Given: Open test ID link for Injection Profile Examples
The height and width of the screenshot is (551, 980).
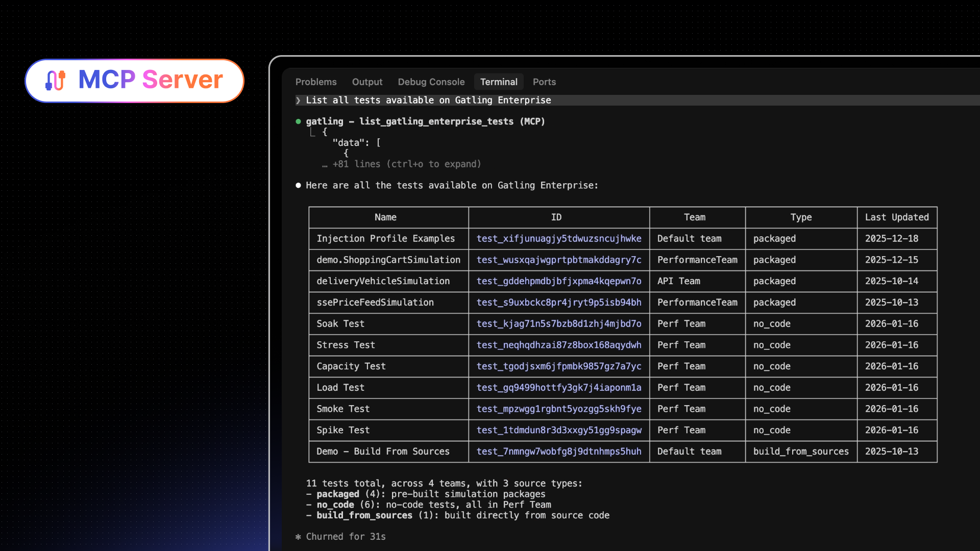Looking at the screenshot, I should pos(558,239).
